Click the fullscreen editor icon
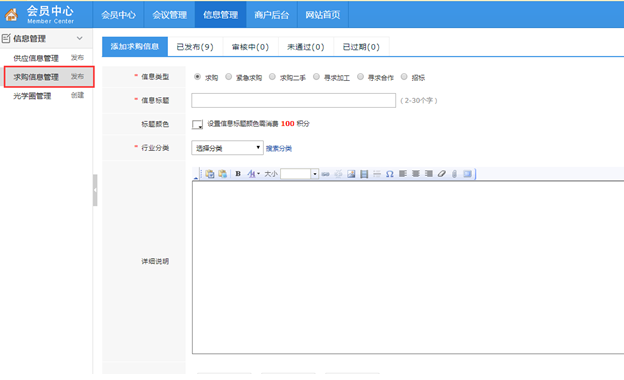 pyautogui.click(x=467, y=174)
